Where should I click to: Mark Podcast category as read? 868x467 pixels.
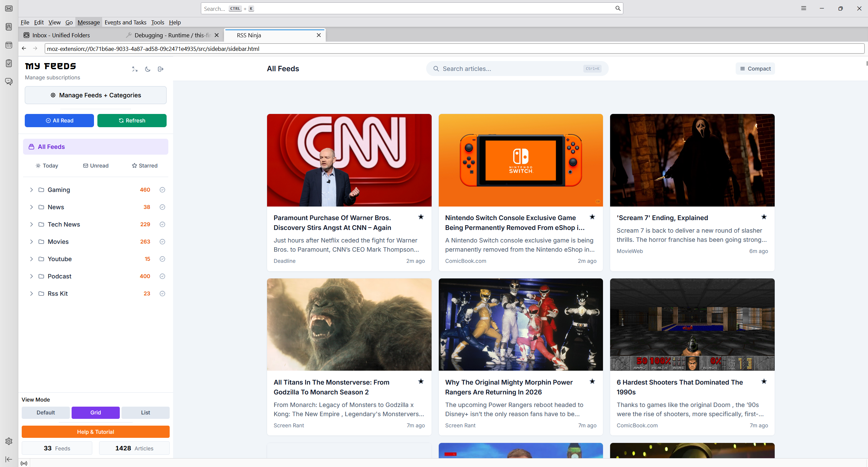[x=162, y=276]
